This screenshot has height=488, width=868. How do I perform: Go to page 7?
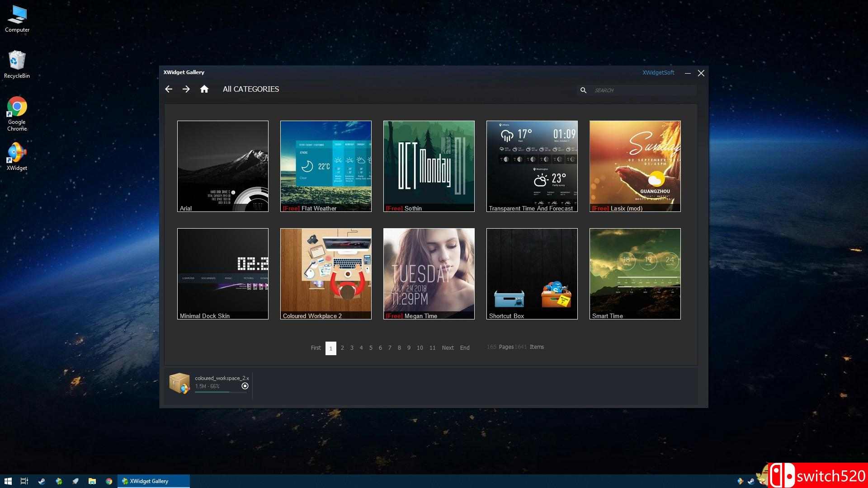coord(390,348)
